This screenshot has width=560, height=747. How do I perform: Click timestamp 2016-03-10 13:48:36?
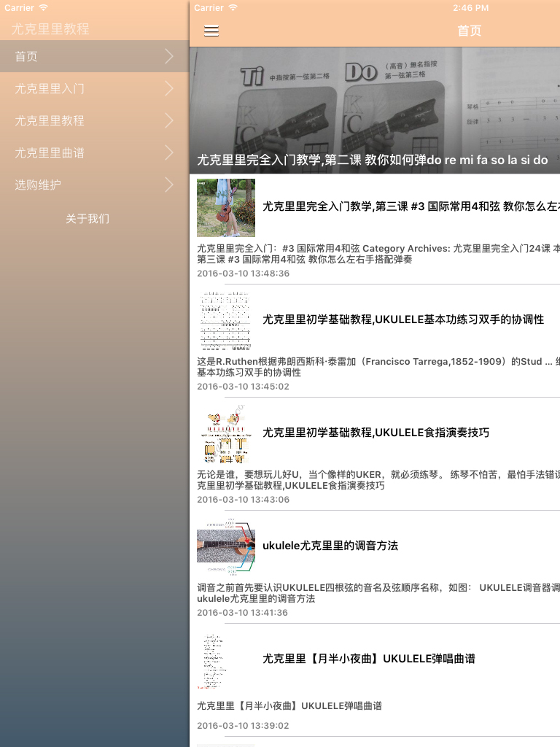pos(244,274)
